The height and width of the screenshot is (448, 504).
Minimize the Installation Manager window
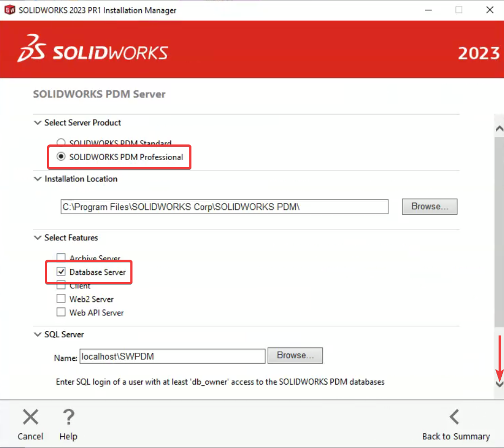click(x=428, y=10)
